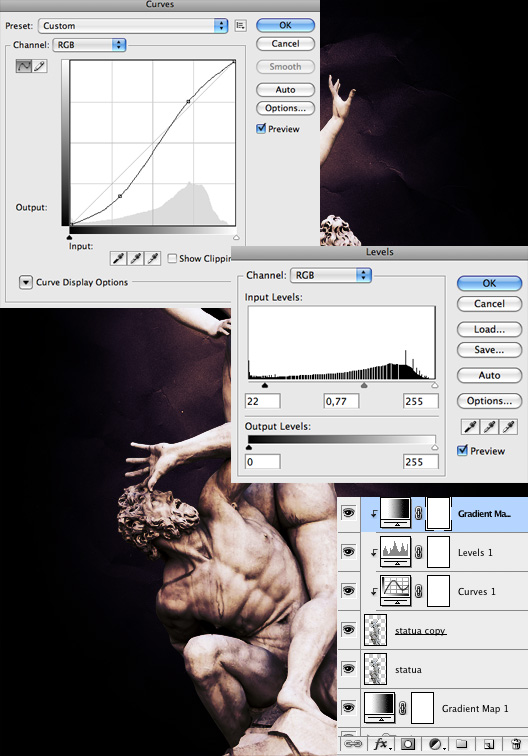This screenshot has width=528, height=756.
Task: Click the midtone input field showing 0,77
Action: (341, 401)
